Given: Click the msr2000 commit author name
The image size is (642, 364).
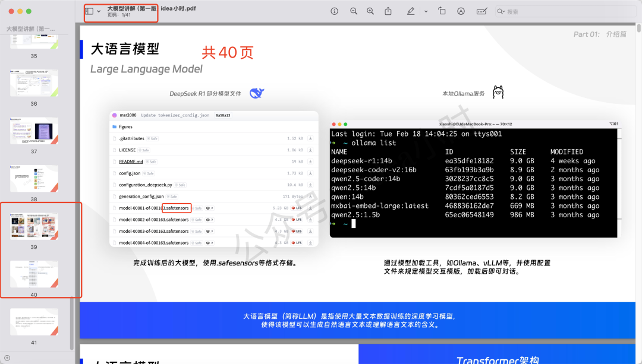Looking at the screenshot, I should pos(128,115).
